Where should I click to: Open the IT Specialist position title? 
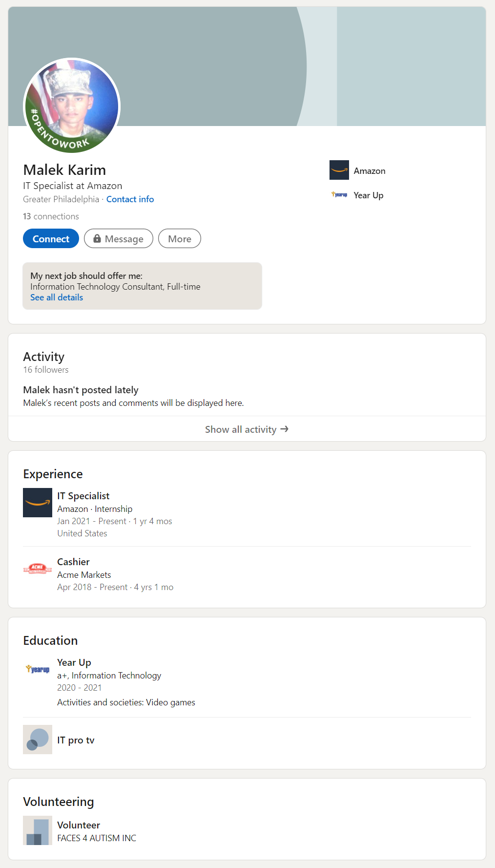click(x=83, y=496)
